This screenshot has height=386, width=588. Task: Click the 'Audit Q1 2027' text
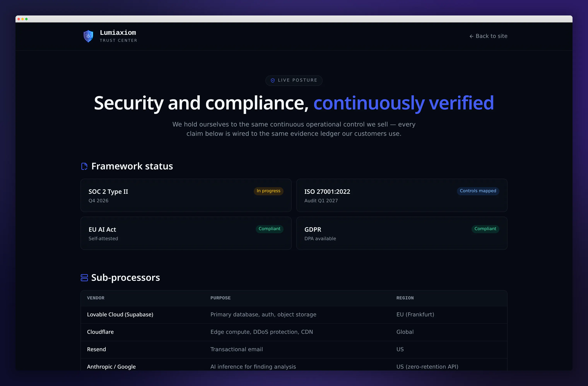pyautogui.click(x=321, y=201)
